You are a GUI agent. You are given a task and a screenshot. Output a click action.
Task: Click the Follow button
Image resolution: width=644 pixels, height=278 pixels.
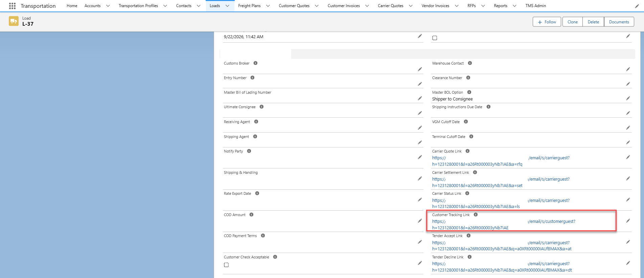547,22
